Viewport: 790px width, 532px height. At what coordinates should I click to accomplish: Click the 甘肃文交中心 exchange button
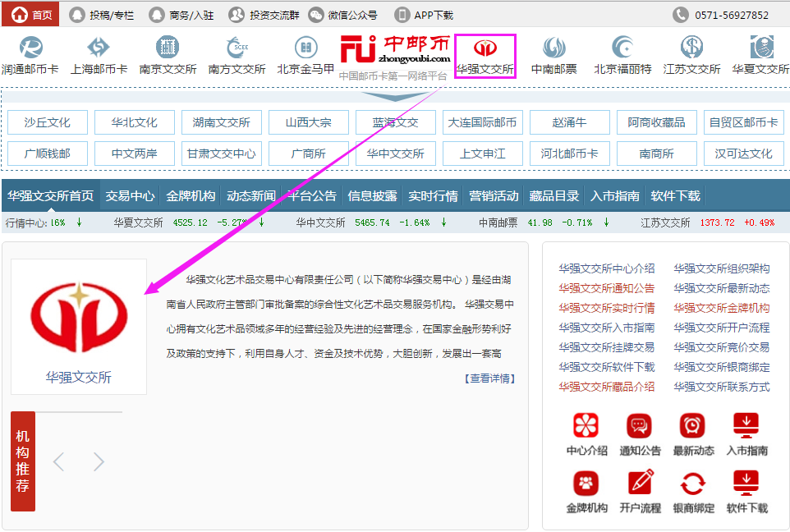[222, 154]
